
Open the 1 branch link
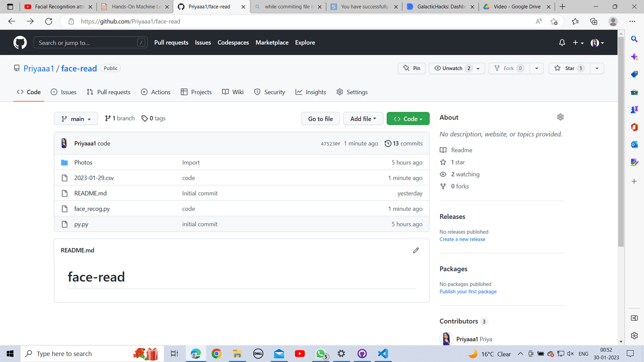[120, 118]
